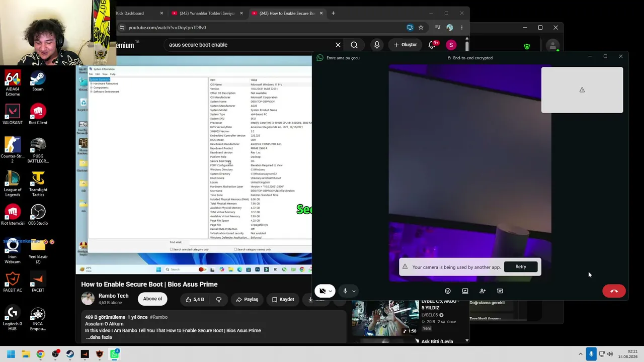Dislike the YouTube video

click(x=218, y=300)
